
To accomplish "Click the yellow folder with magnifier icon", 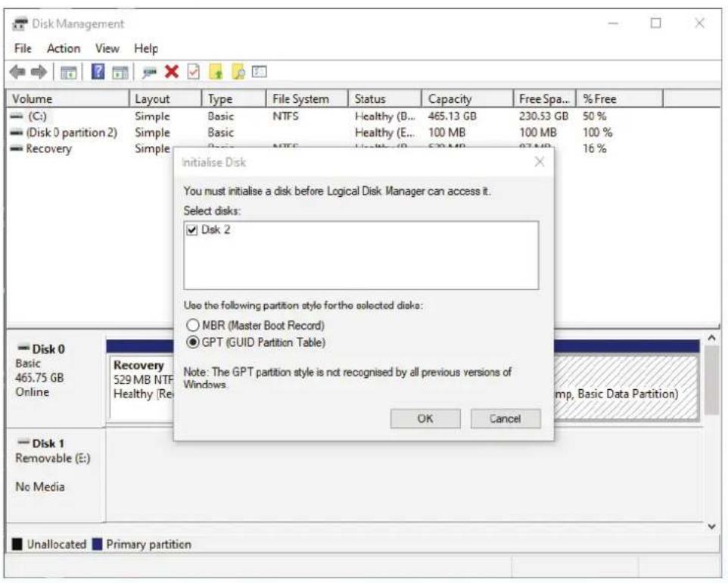I will pos(238,72).
